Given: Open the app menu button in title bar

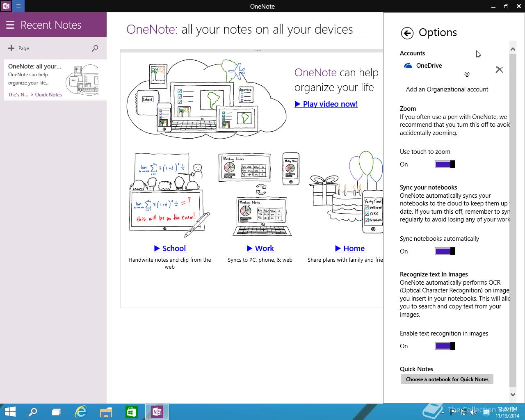Looking at the screenshot, I should (x=18, y=6).
